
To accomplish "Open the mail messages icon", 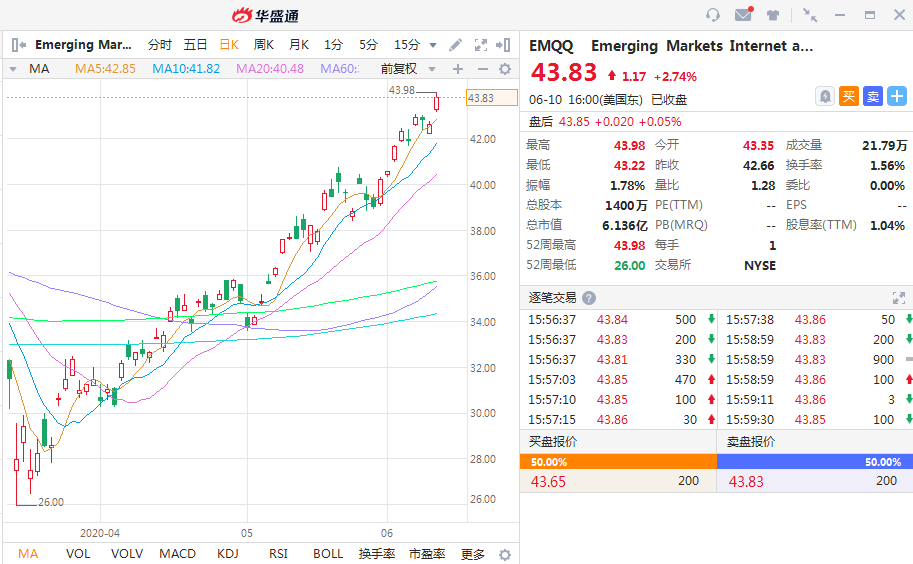I will (x=744, y=15).
